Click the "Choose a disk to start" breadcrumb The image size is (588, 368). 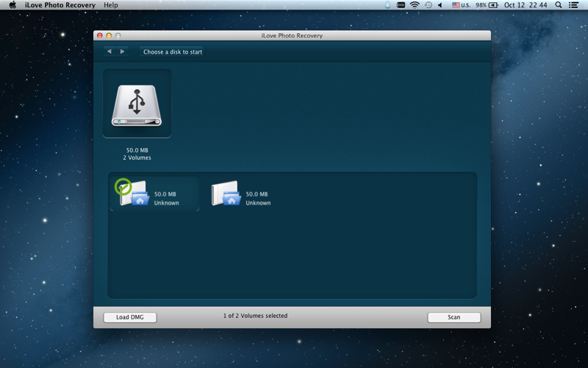pyautogui.click(x=173, y=52)
